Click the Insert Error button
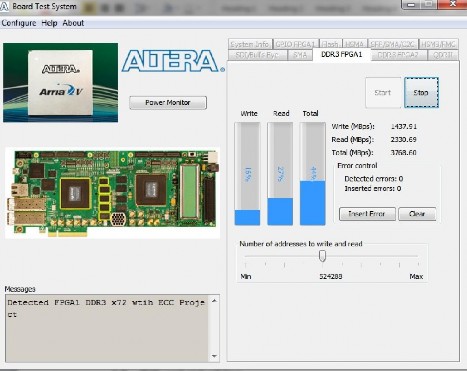 [x=367, y=214]
